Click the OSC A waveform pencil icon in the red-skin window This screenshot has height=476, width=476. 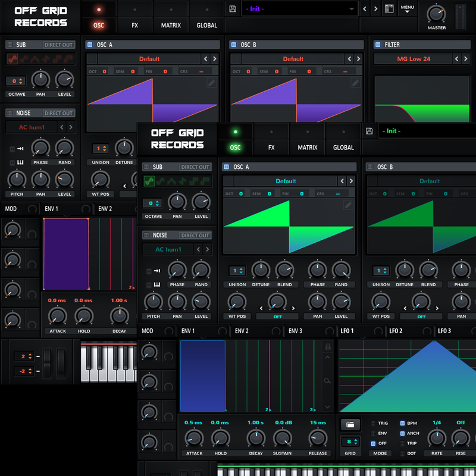pos(212,83)
